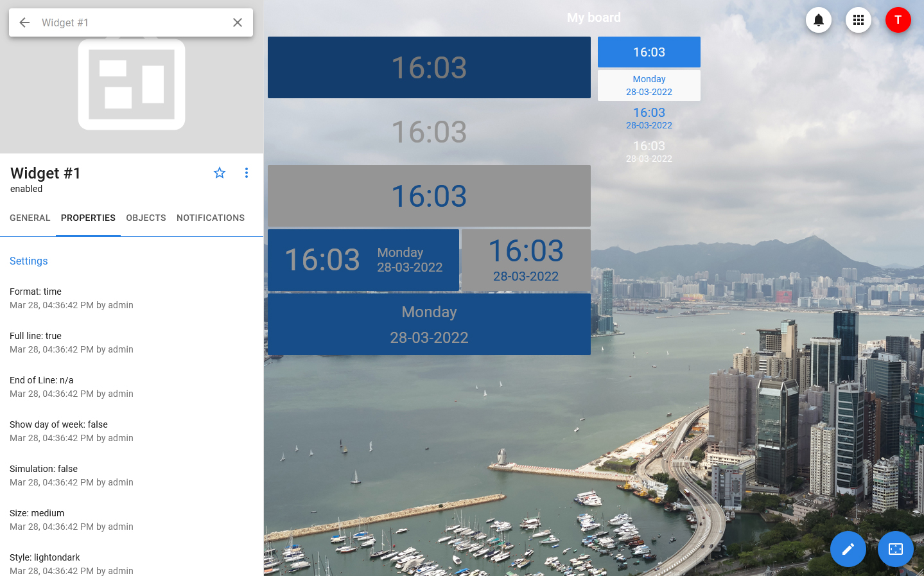Screen dimensions: 924x576
Task: Go to the Notifications tab
Action: (x=211, y=218)
